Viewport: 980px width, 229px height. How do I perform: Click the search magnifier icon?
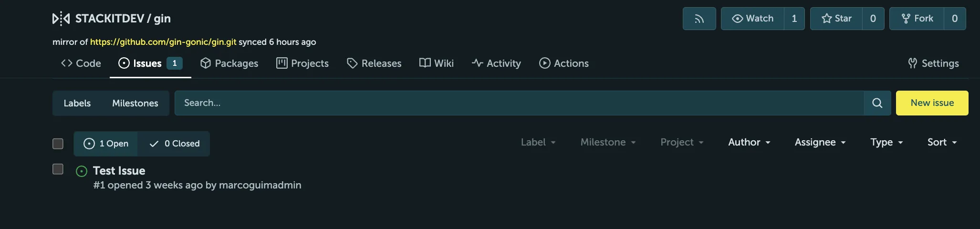click(x=877, y=103)
